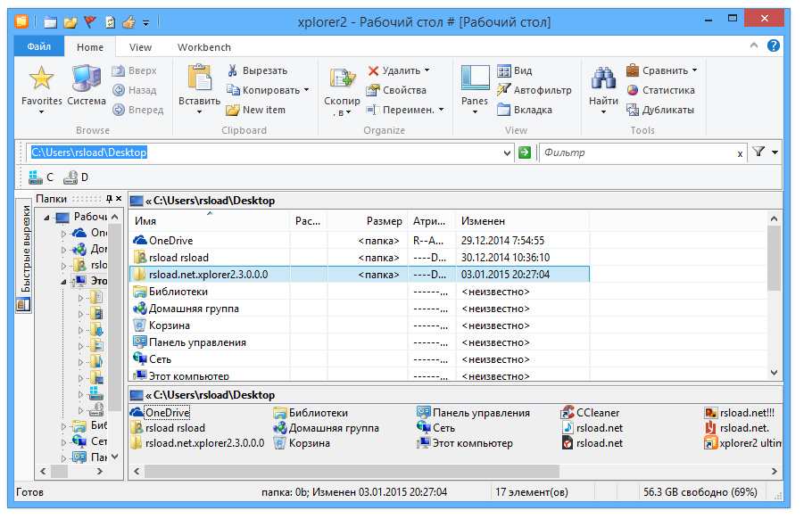Click the Фильтр input field

point(636,152)
